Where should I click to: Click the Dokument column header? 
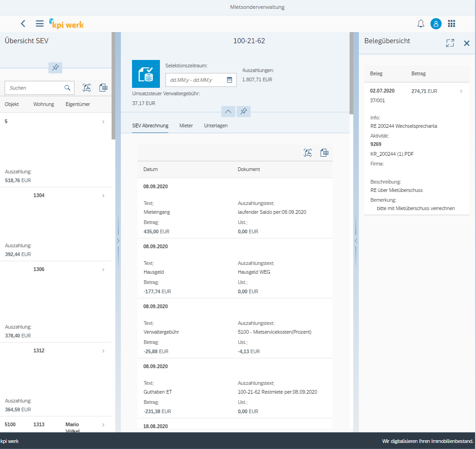tap(249, 169)
